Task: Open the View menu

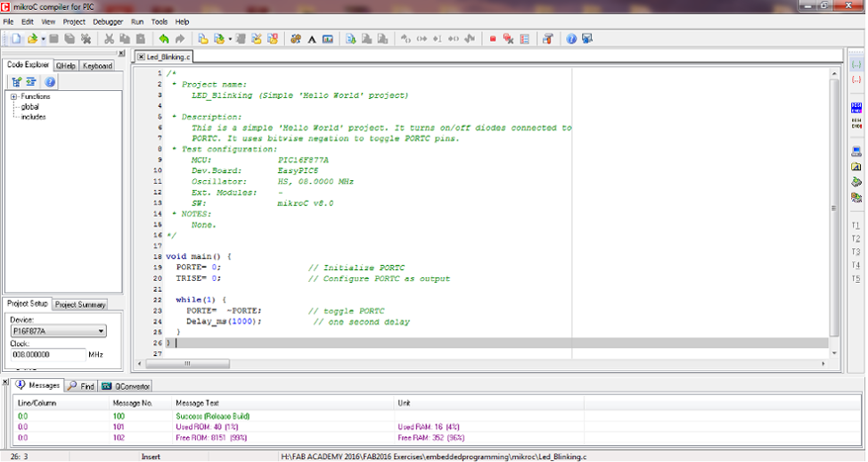Action: (x=48, y=21)
